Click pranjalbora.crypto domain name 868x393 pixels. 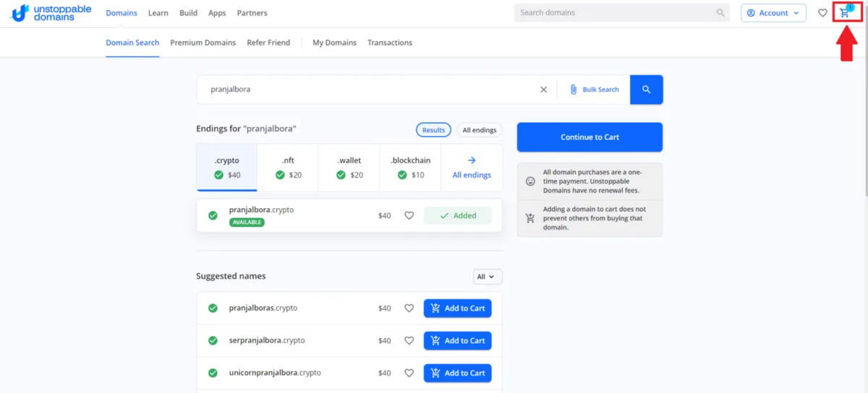261,210
